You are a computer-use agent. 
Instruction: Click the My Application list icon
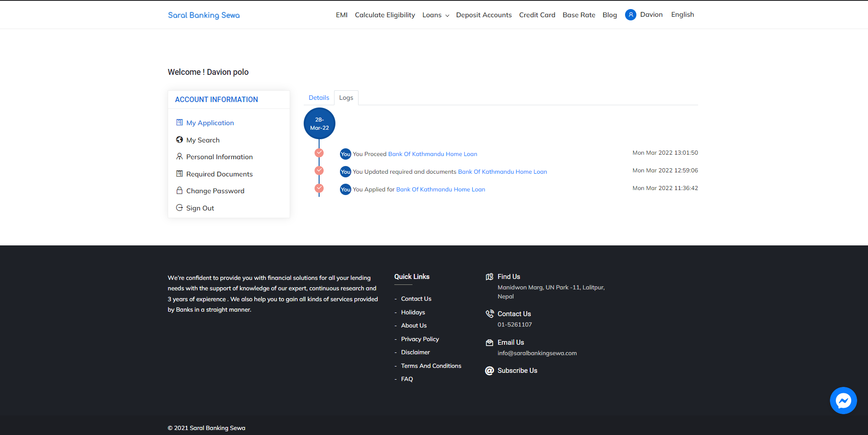pos(179,122)
